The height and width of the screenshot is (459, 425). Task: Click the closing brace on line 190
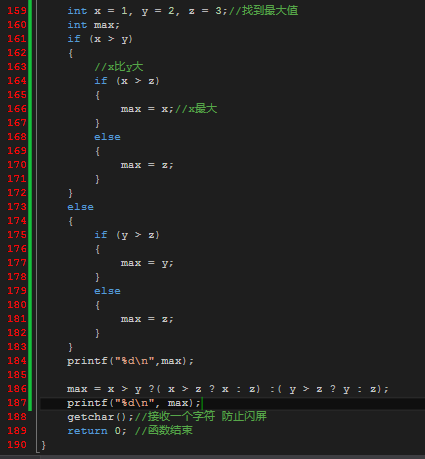click(43, 445)
